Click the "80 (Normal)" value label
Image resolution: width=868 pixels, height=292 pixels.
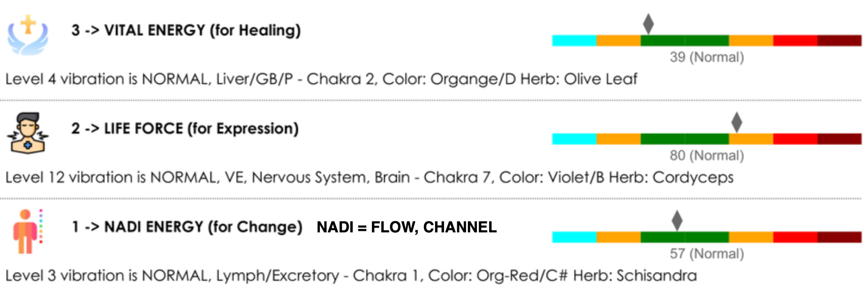[707, 156]
